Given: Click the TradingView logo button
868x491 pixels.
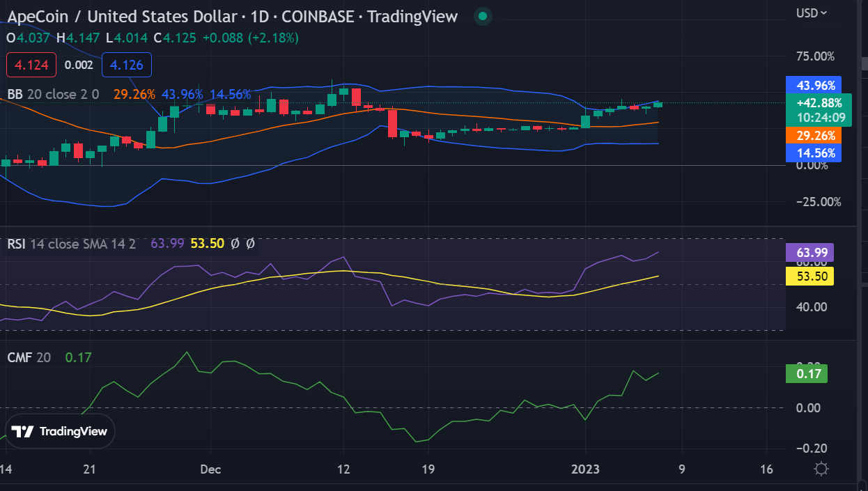Looking at the screenshot, I should point(61,431).
